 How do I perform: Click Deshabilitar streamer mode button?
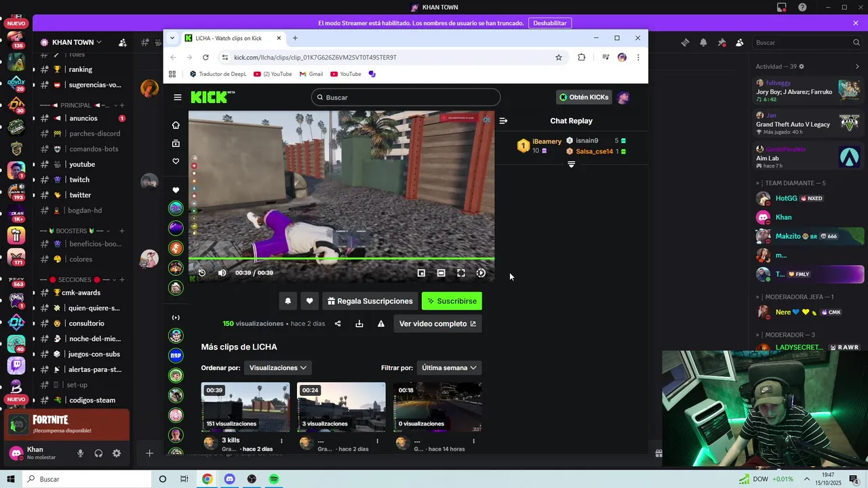click(549, 23)
